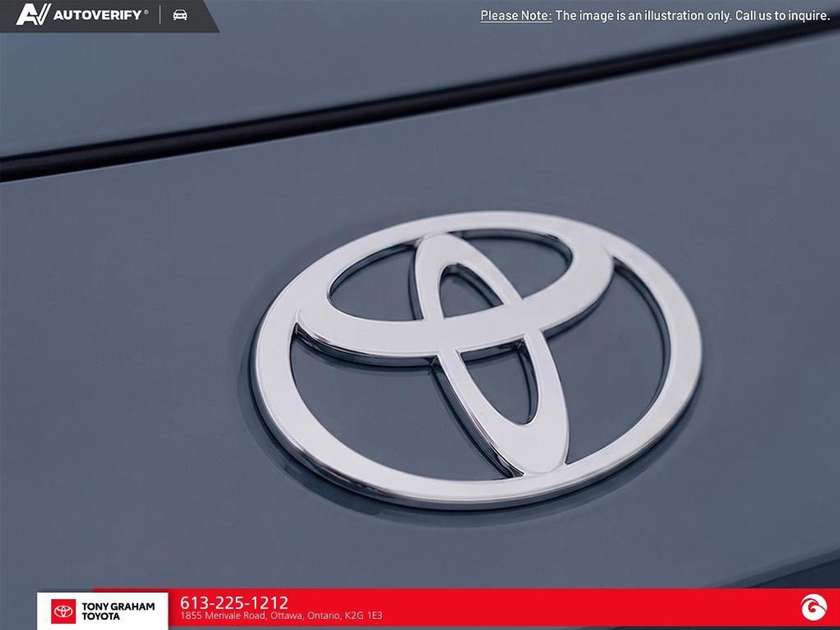
Task: Click the Toyota logo in dealer badge
Action: click(x=64, y=612)
